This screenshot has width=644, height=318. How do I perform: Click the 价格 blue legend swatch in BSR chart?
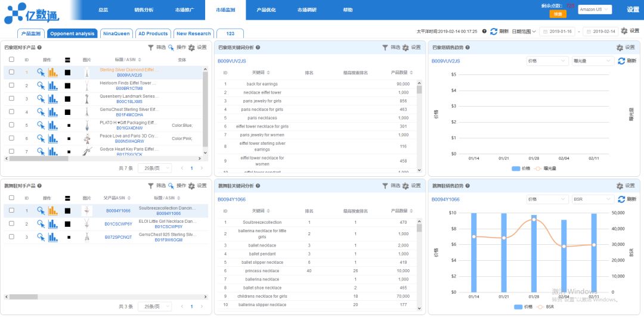coord(517,307)
